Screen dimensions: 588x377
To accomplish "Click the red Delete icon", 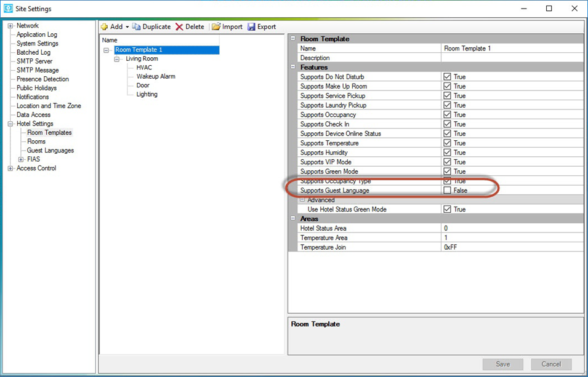I will pos(180,26).
